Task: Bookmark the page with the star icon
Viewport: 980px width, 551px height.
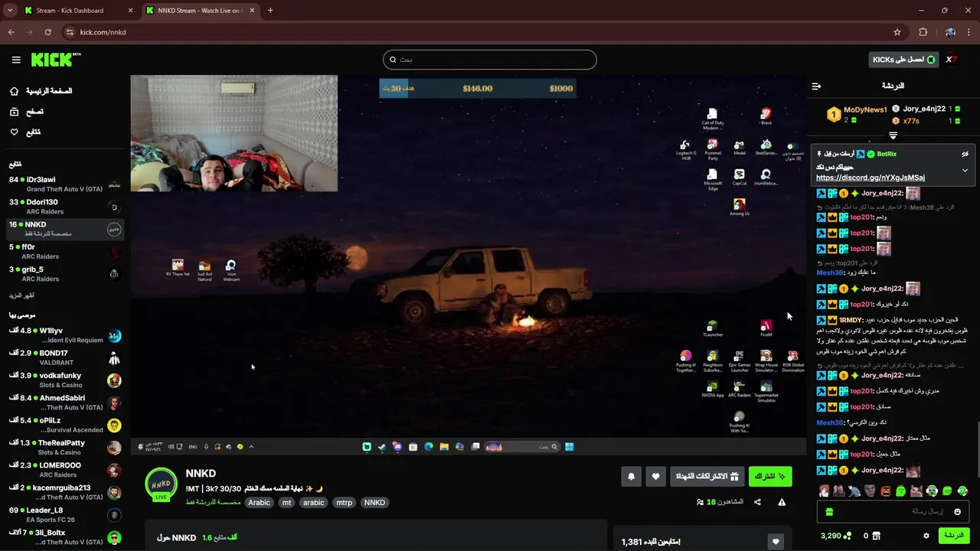Action: point(897,32)
